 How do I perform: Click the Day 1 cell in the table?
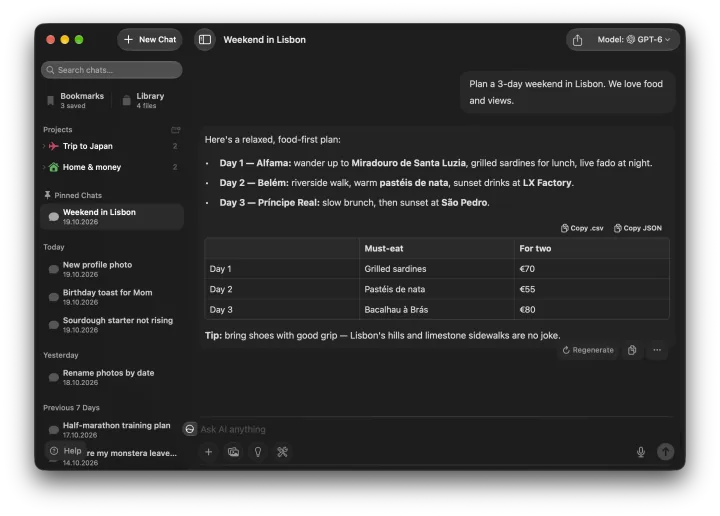[x=282, y=269]
